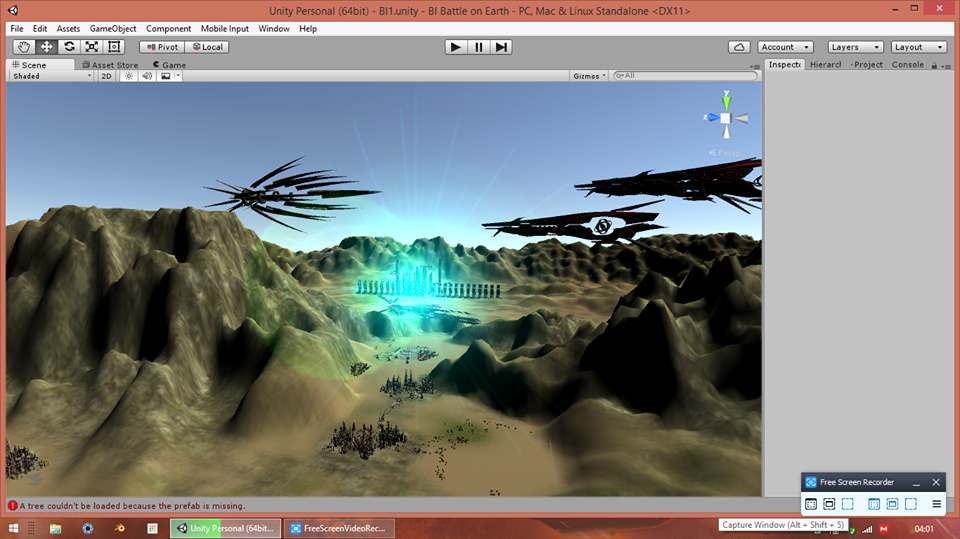The height and width of the screenshot is (539, 960).
Task: Select the Hand tool
Action: point(24,47)
